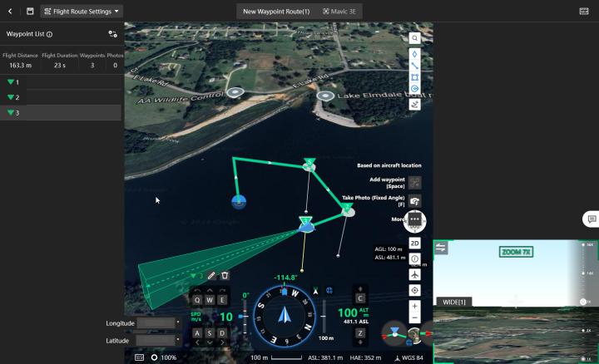Expand the Longitude input stepper
The image size is (599, 364).
tap(178, 322)
